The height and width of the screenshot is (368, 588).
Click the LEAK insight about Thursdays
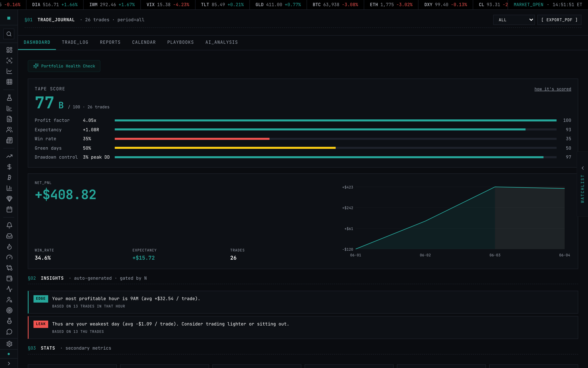point(303,327)
